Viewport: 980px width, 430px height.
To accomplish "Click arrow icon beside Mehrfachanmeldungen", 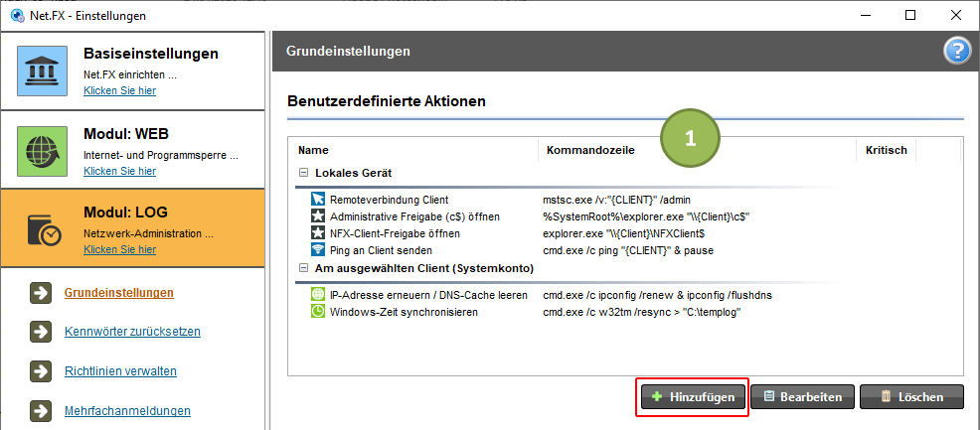I will click(40, 412).
